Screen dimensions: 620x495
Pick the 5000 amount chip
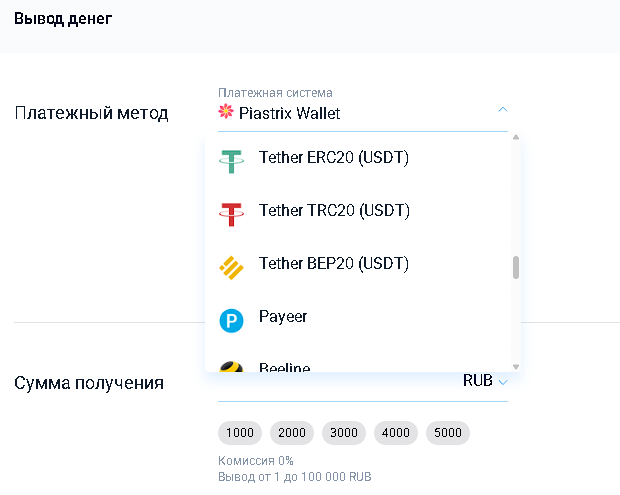tap(448, 433)
